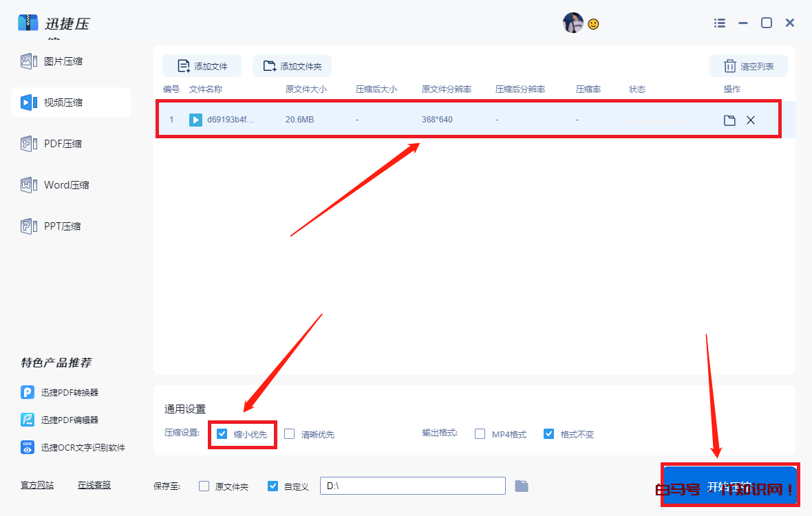Check the MP4格式 output option
812x516 pixels.
pyautogui.click(x=480, y=434)
